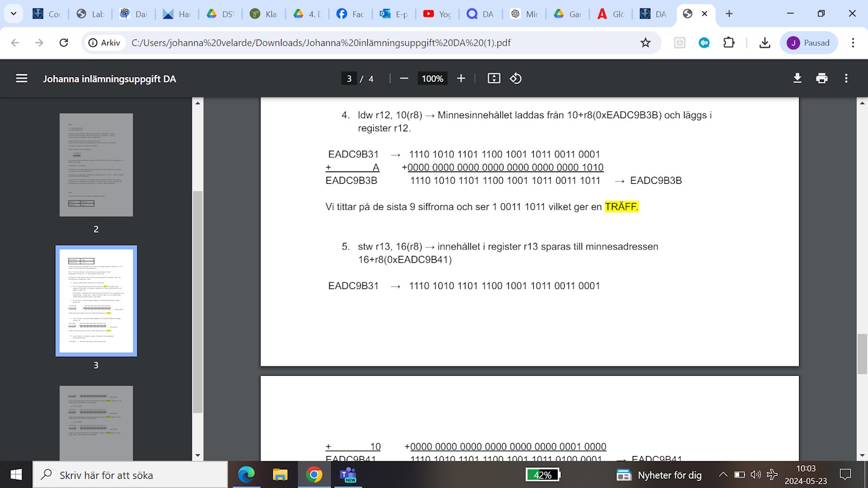
Task: Open the browser extensions puzzle icon
Action: point(729,43)
